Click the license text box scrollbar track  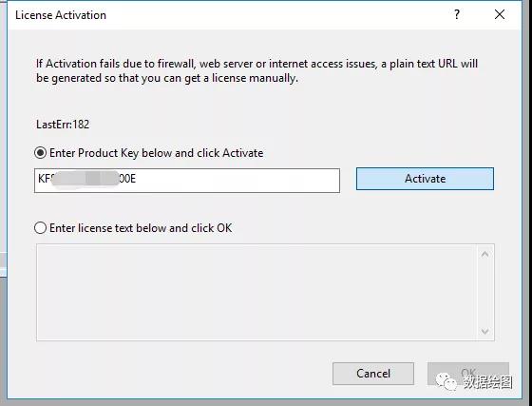[x=484, y=292]
